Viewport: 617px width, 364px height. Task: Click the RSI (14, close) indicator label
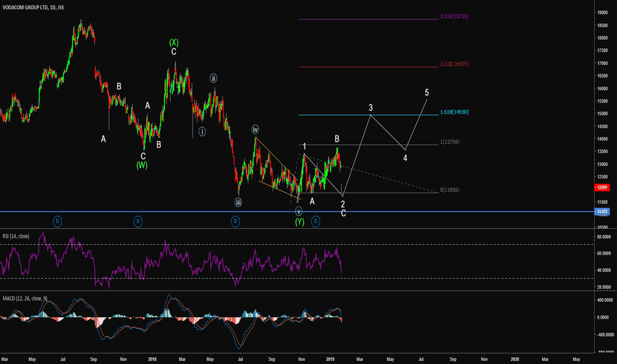(x=16, y=236)
